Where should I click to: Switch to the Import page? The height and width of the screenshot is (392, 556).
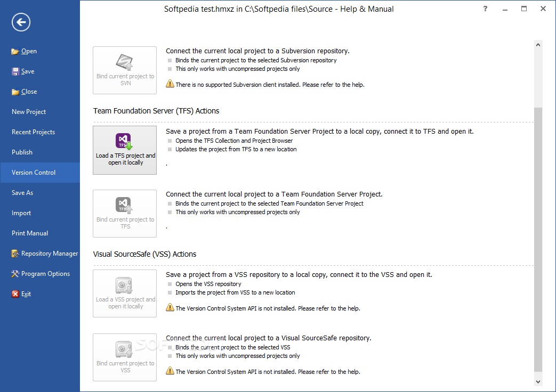coord(40,213)
